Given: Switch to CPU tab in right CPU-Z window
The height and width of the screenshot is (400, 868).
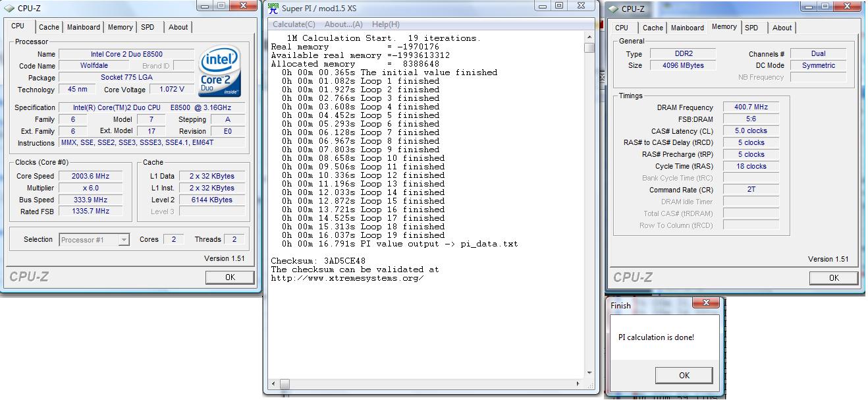Looking at the screenshot, I should point(622,28).
